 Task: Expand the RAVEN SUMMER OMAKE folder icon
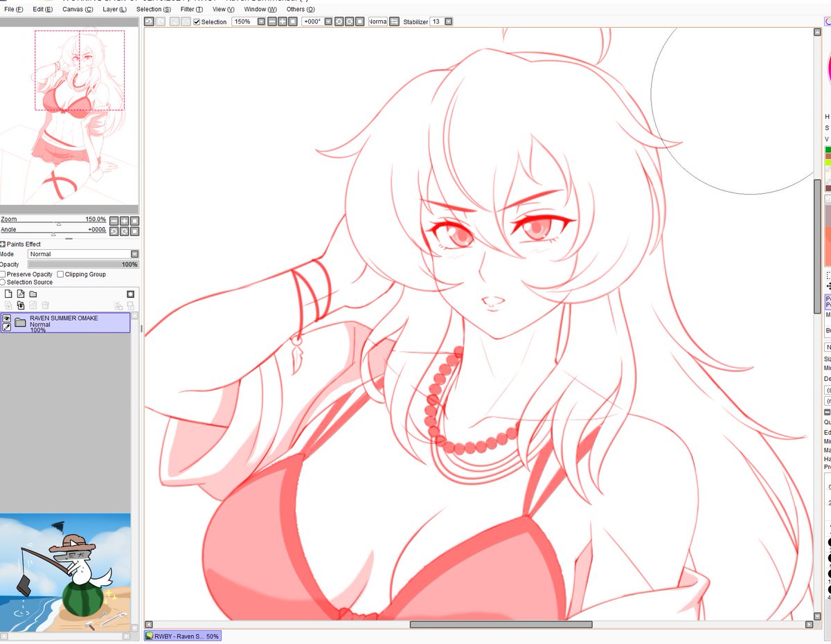coord(20,323)
